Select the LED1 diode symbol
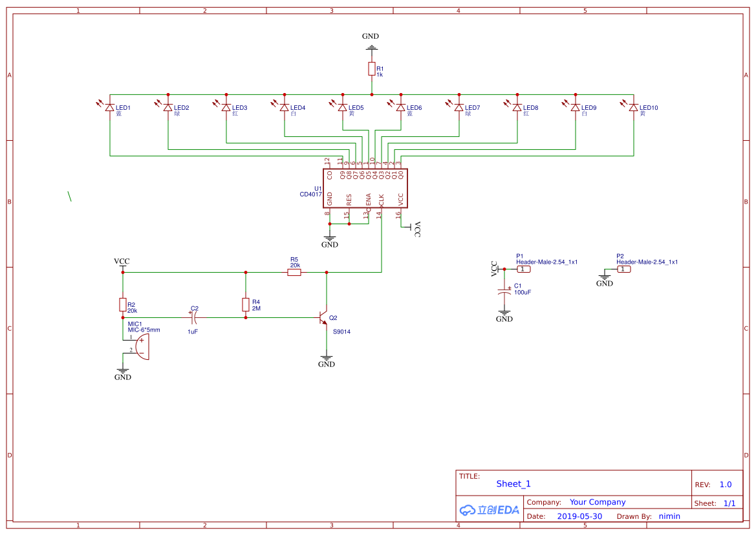 pos(110,107)
